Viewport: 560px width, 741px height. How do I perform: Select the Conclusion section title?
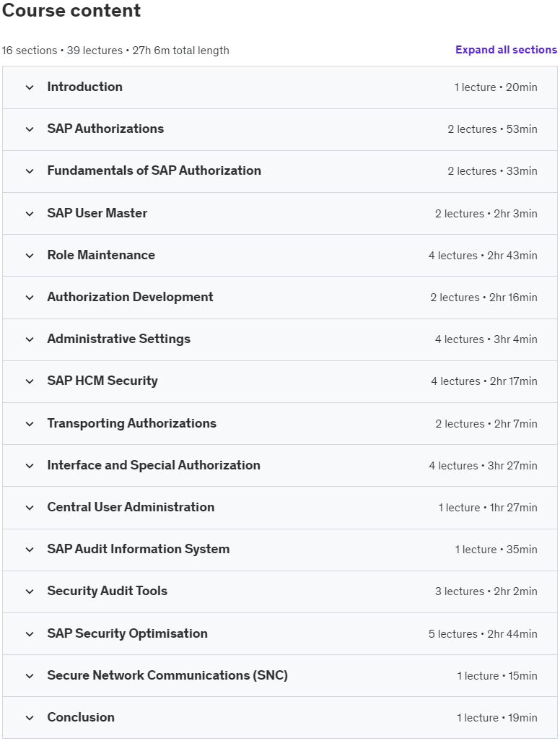click(x=81, y=717)
